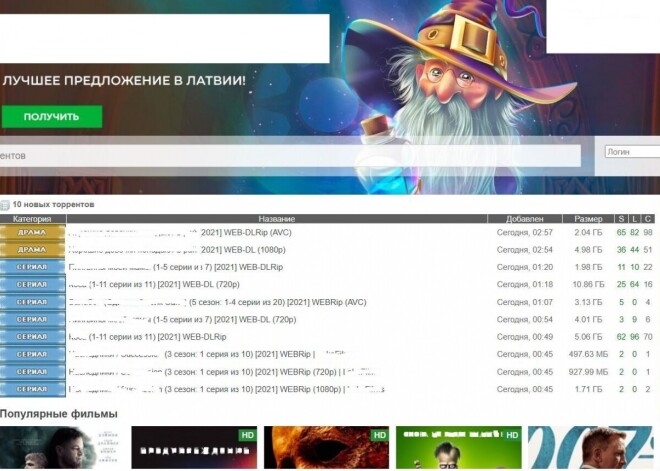Click the size value 3.13 ГБ

tap(588, 302)
